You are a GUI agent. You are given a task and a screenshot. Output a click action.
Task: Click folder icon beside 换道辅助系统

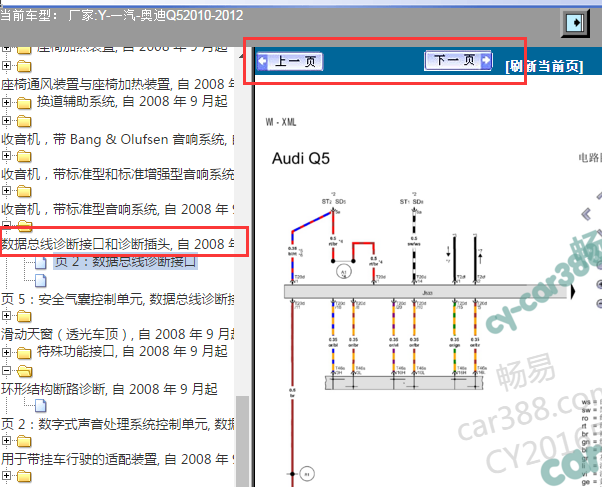pyautogui.click(x=24, y=103)
